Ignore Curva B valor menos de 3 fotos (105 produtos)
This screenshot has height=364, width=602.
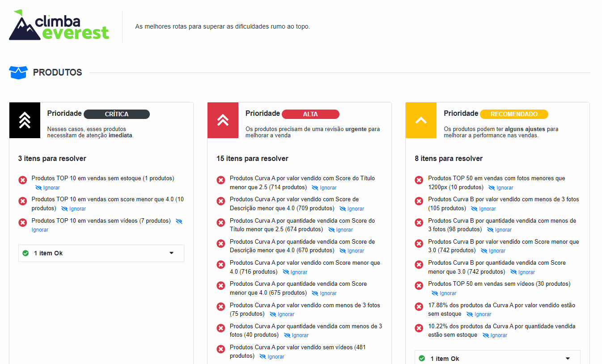tap(483, 209)
